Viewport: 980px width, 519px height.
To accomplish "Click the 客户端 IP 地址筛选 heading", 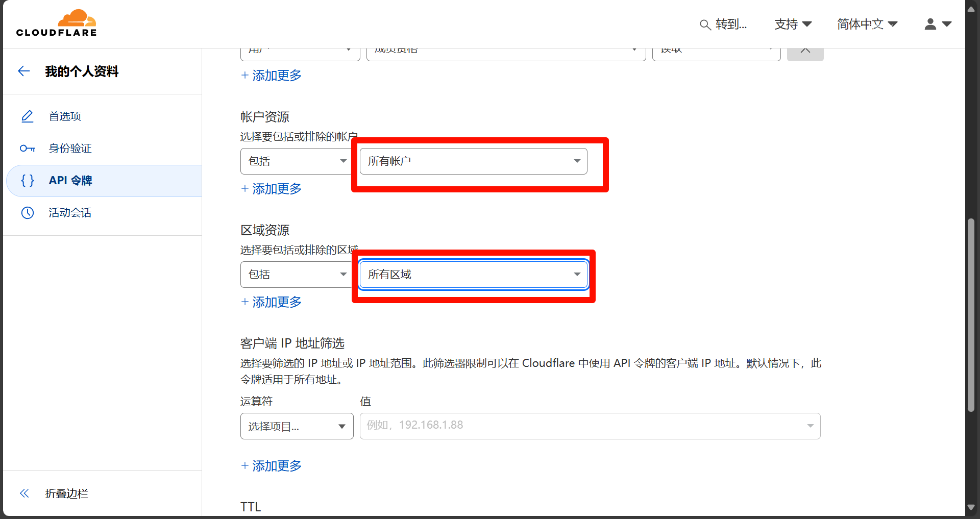I will pyautogui.click(x=292, y=343).
